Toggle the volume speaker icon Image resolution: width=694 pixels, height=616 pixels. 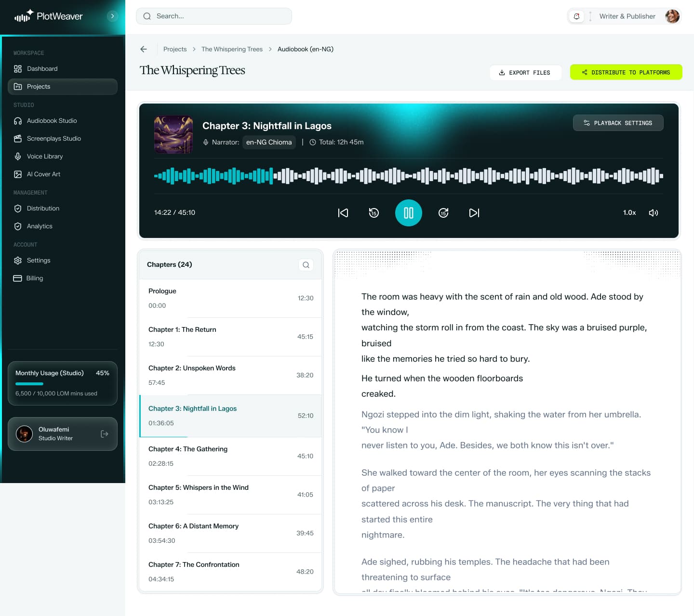[x=654, y=213]
